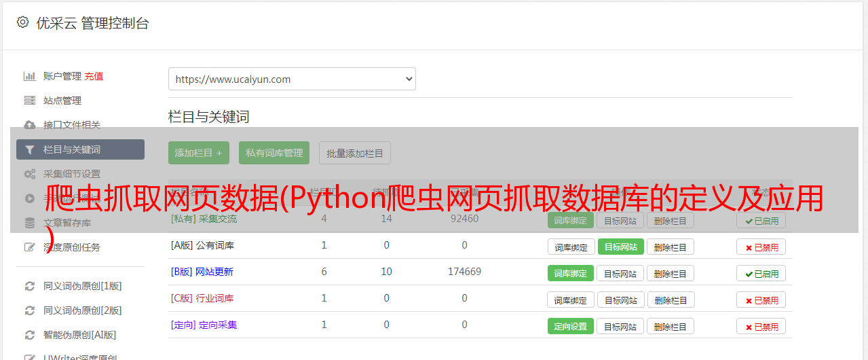Delete the 公有词库 column with 删除栏目
868x360 pixels.
[671, 247]
